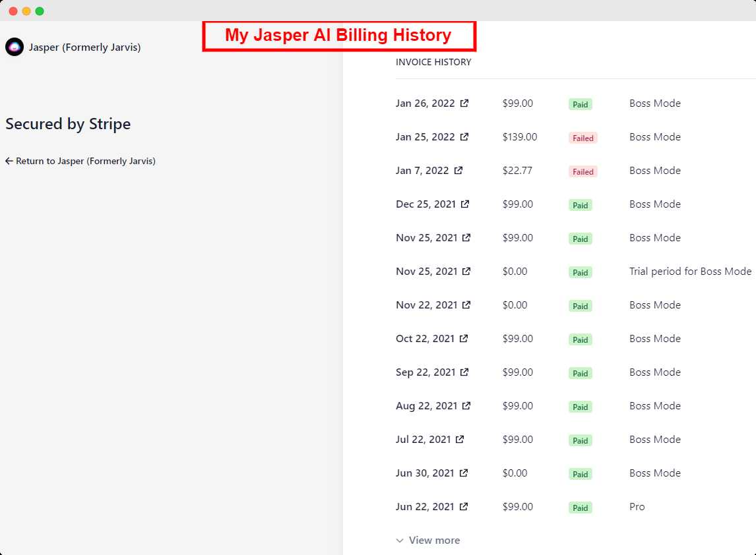Open the Jul 22, 2021 invoice external link icon
Screen dimensions: 756x555
[460, 440]
